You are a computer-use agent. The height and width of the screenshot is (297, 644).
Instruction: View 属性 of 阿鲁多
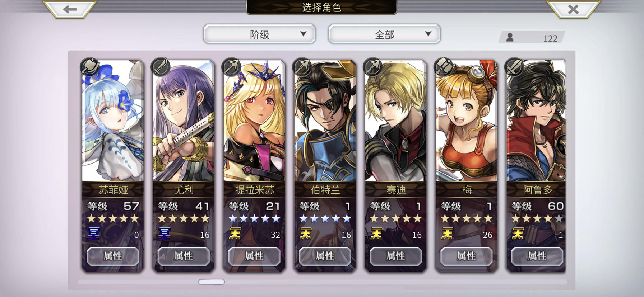[x=537, y=256]
